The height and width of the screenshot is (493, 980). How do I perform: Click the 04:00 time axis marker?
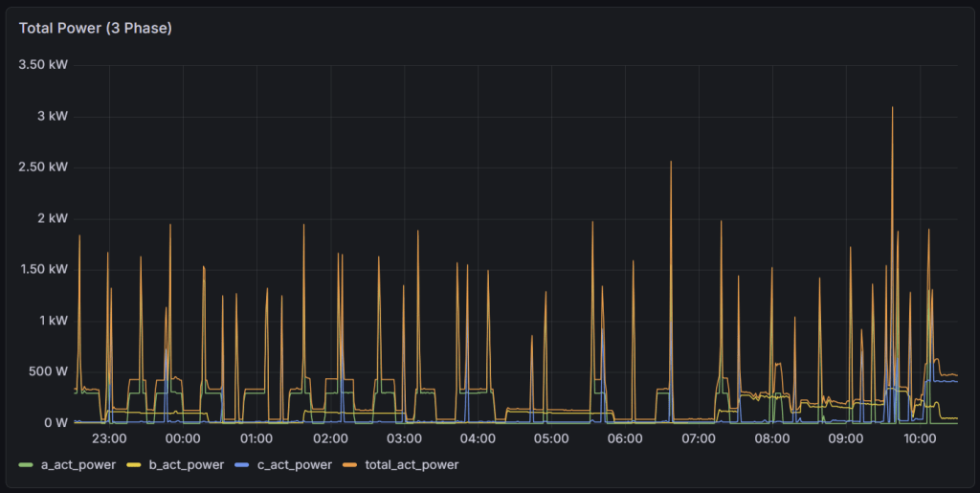(478, 439)
